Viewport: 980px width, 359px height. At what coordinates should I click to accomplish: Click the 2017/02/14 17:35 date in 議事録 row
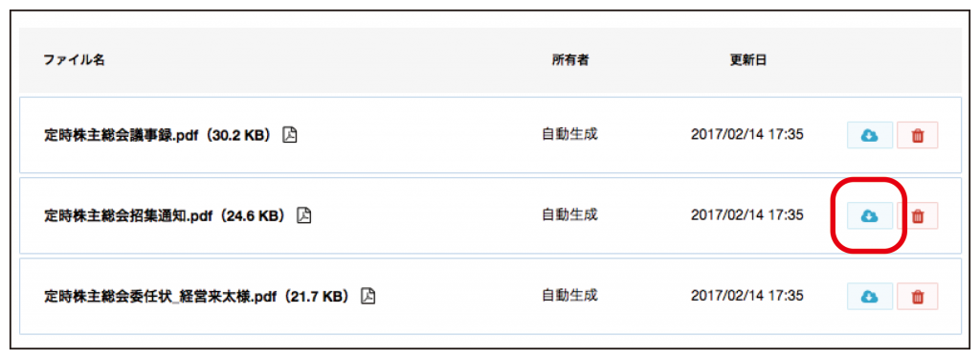(746, 134)
